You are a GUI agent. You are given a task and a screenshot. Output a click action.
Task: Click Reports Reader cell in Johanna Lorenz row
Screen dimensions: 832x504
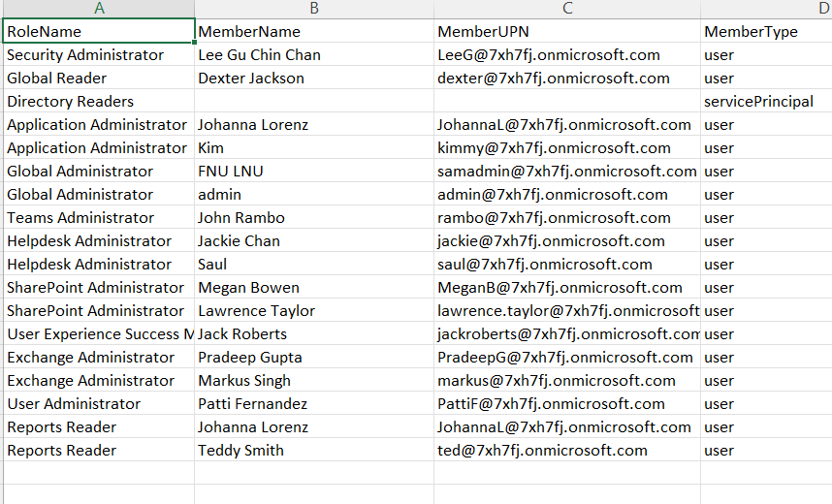click(99, 427)
